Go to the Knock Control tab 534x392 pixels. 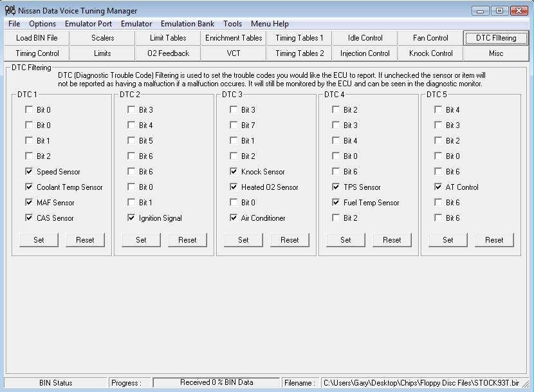click(430, 53)
